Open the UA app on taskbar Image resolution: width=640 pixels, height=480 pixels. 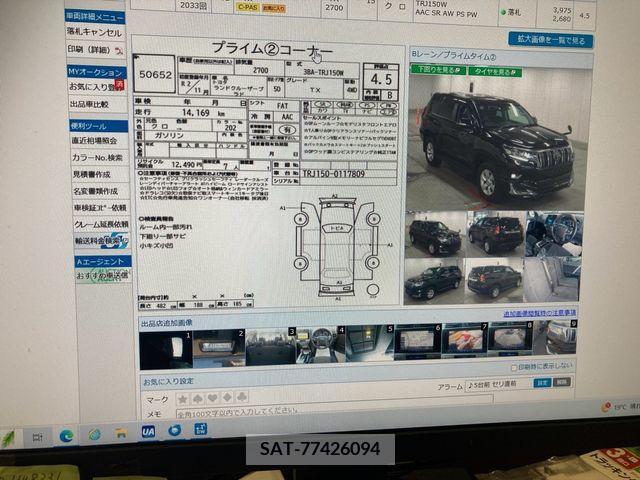click(148, 432)
